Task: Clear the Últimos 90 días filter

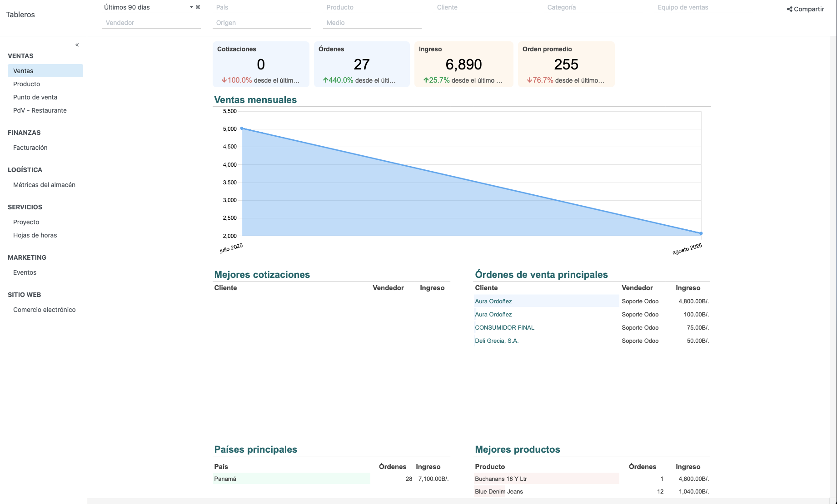Action: coord(198,7)
